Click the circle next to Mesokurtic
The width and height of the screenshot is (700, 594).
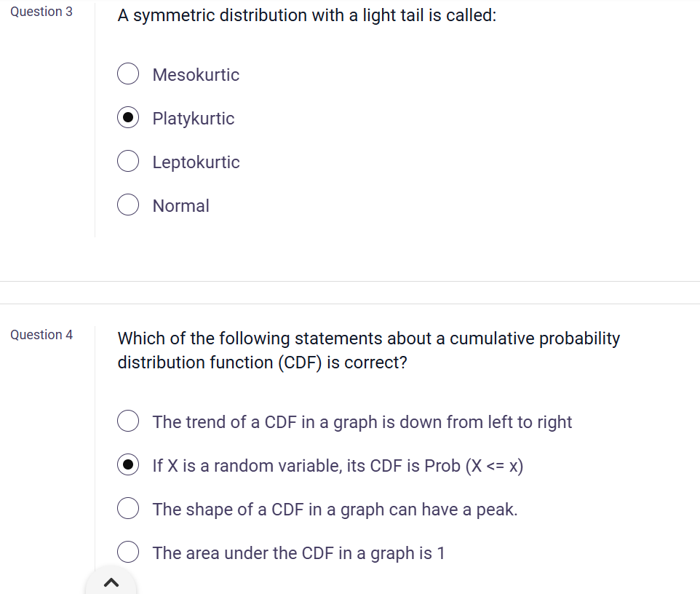click(x=127, y=74)
